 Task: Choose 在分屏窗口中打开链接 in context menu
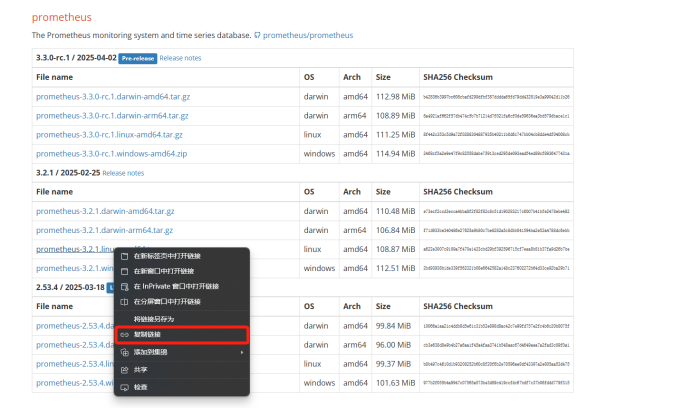[182, 302]
